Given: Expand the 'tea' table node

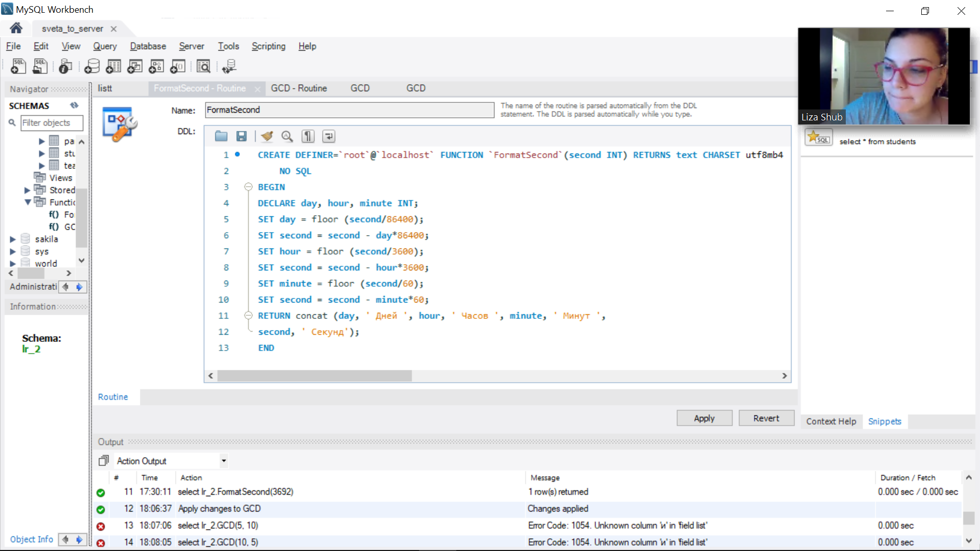Looking at the screenshot, I should 42,166.
